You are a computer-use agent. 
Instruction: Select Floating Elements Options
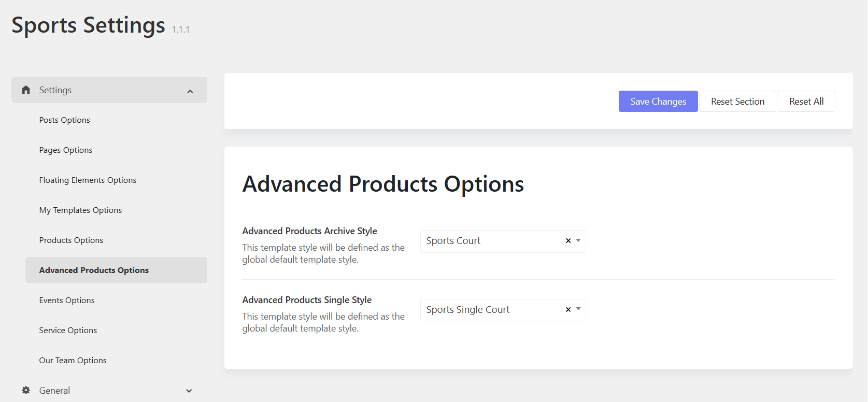88,180
